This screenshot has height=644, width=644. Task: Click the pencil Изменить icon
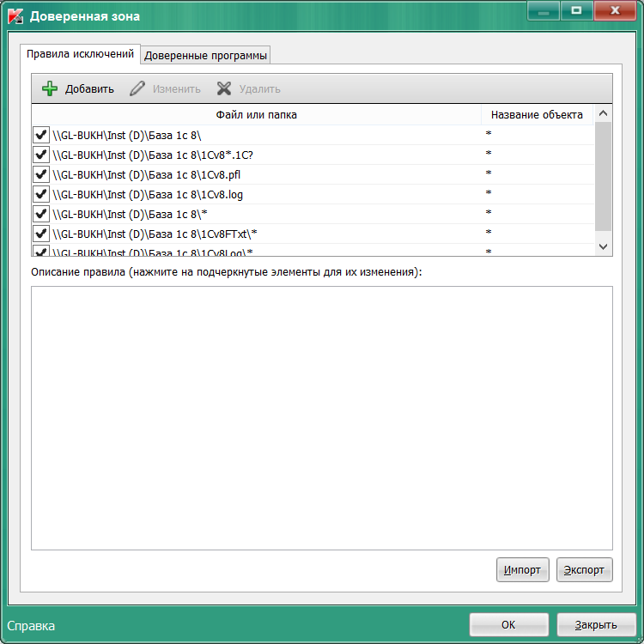tap(137, 88)
